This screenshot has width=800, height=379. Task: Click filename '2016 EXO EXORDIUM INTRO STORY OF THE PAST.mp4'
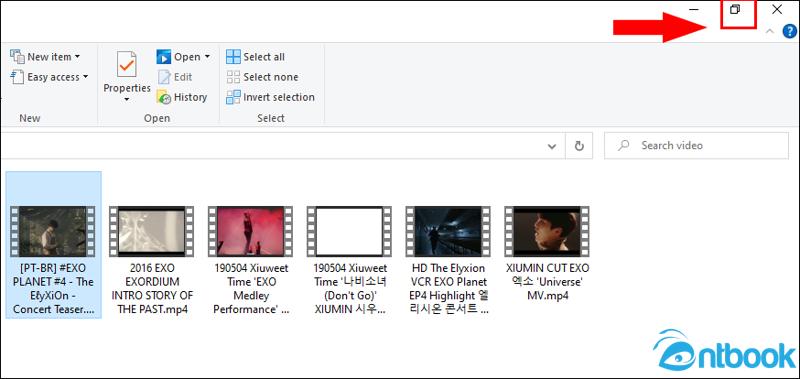[152, 288]
